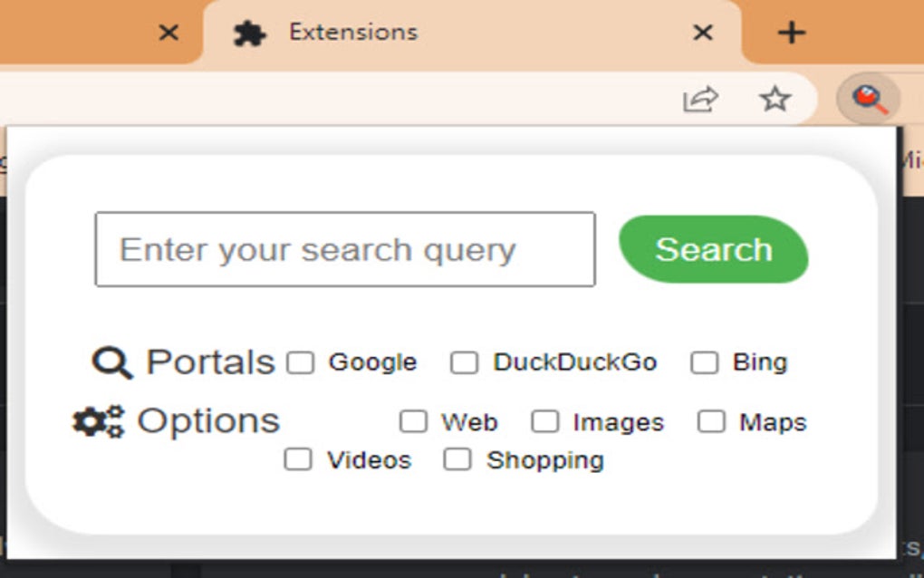Image resolution: width=924 pixels, height=578 pixels.
Task: Enable the Shopping search option
Action: [x=456, y=460]
